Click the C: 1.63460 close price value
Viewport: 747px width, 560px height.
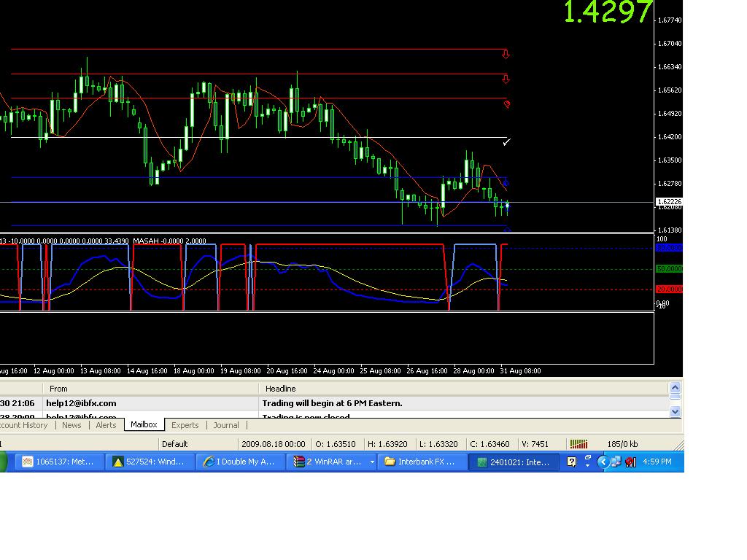[x=489, y=444]
